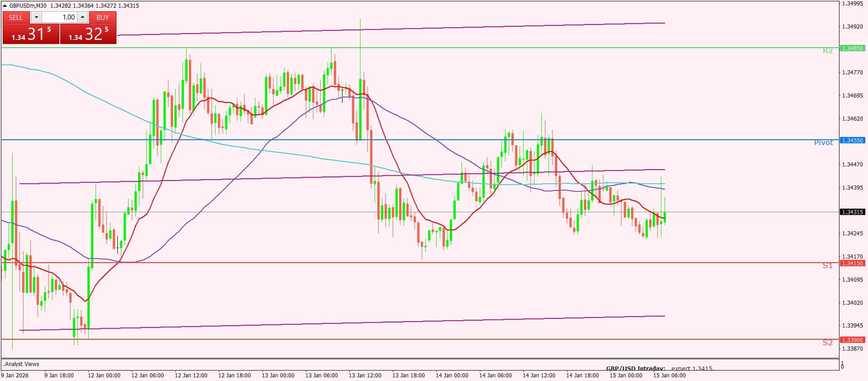The image size is (868, 381).
Task: Click the BUY button
Action: tap(103, 17)
